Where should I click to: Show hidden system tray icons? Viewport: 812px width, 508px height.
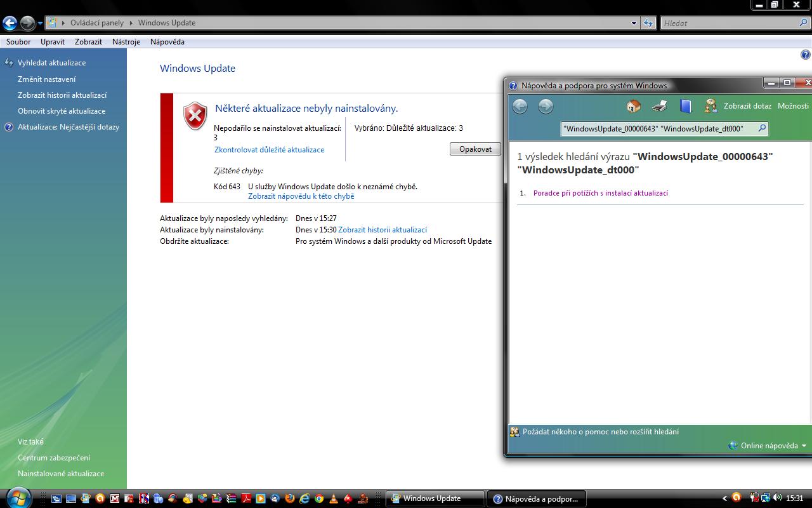pos(724,498)
